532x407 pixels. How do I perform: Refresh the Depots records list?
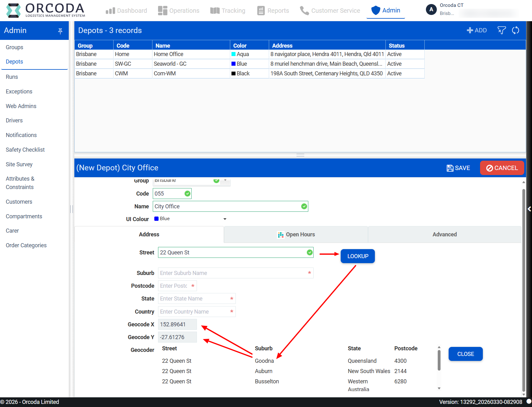click(516, 30)
